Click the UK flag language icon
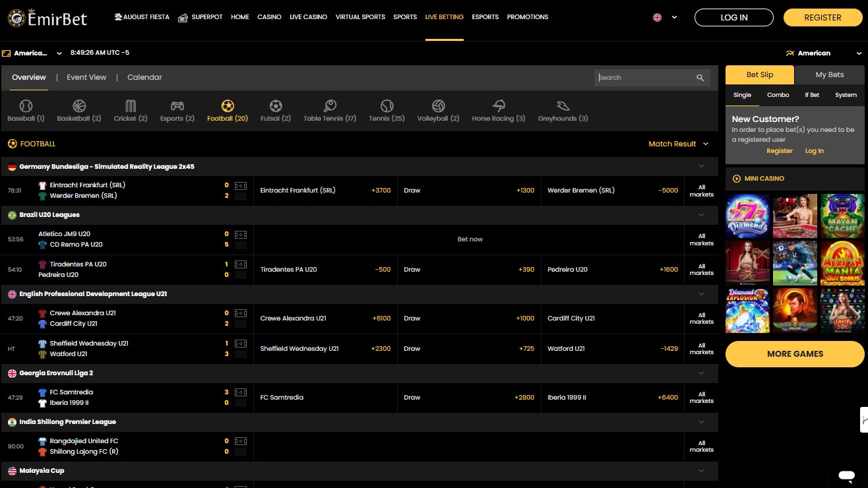This screenshot has height=488, width=868. click(x=657, y=17)
